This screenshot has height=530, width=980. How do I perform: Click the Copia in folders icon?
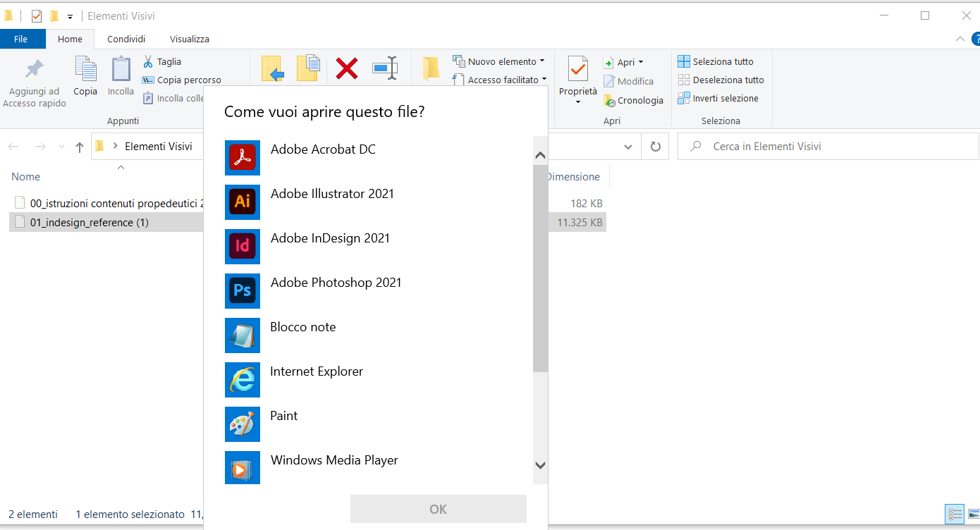tap(309, 68)
